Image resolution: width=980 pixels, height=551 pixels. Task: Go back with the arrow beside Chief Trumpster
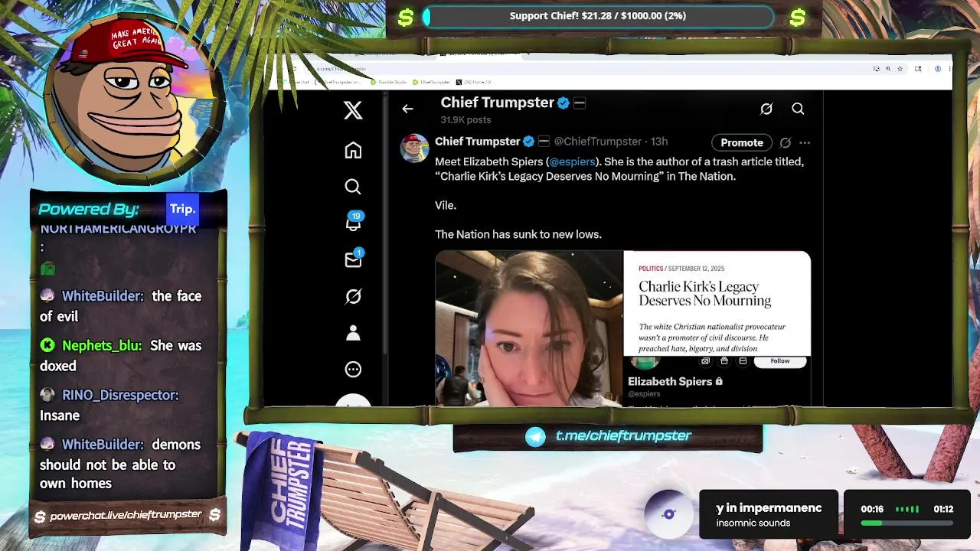pos(407,109)
